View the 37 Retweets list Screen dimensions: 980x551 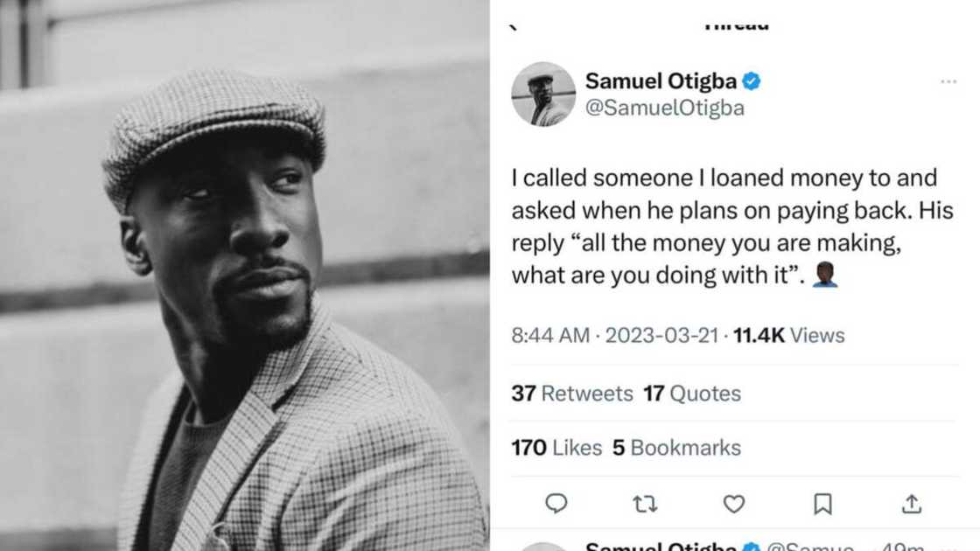pyautogui.click(x=572, y=394)
